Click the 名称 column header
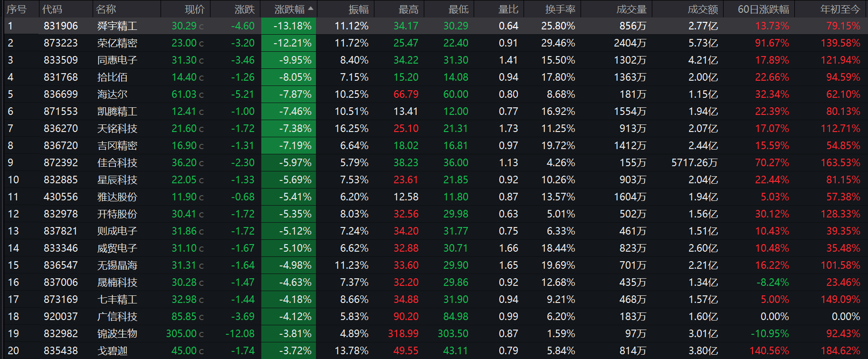This screenshot has height=359, width=868. (x=105, y=9)
